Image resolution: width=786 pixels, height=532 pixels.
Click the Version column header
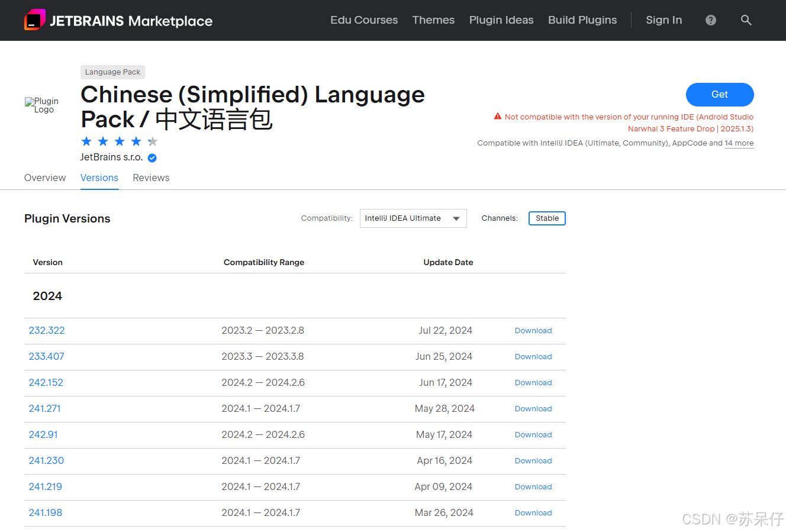click(x=48, y=262)
